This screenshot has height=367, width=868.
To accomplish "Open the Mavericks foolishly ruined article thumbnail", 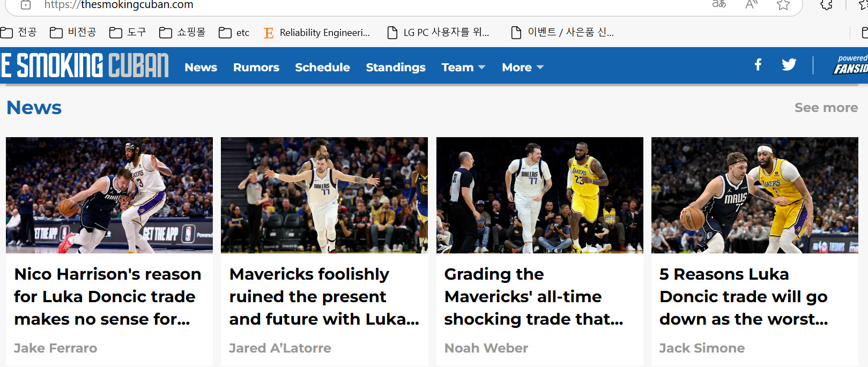I will click(x=324, y=195).
